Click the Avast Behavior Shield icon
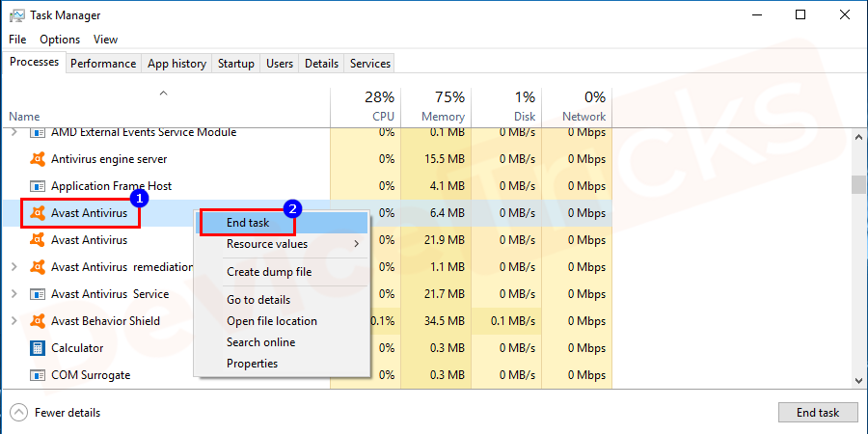Viewport: 868px width, 434px height. click(37, 320)
